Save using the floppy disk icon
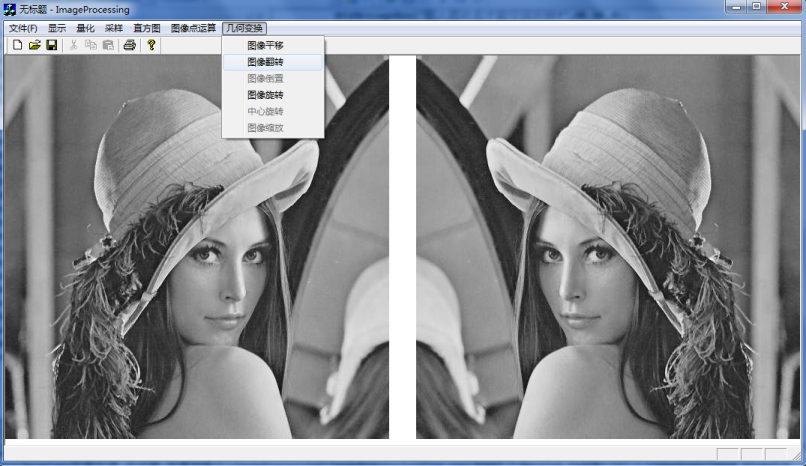 pos(51,45)
